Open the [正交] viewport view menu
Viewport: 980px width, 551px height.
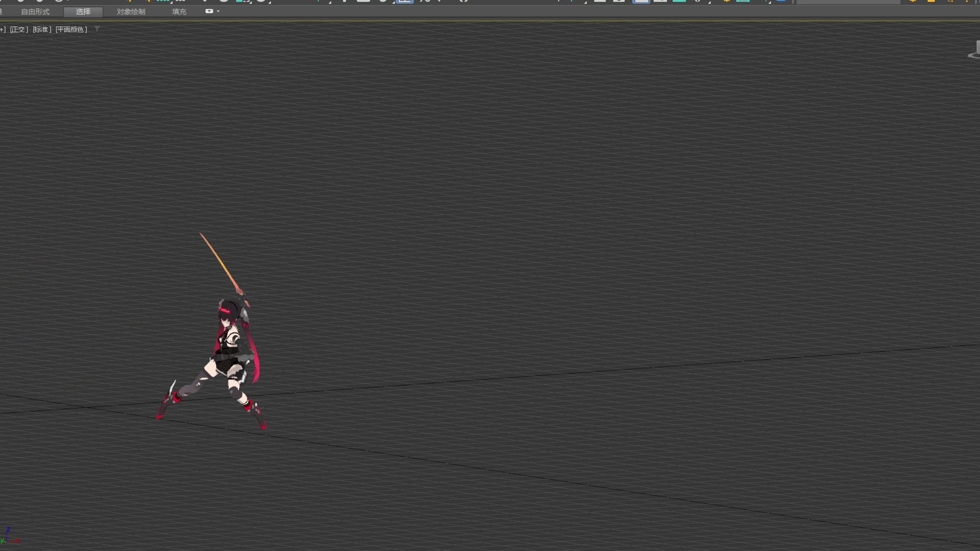[19, 29]
